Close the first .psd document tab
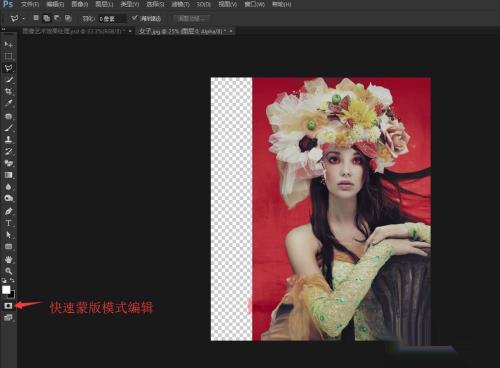Viewport: 500px width, 368px height. click(130, 31)
